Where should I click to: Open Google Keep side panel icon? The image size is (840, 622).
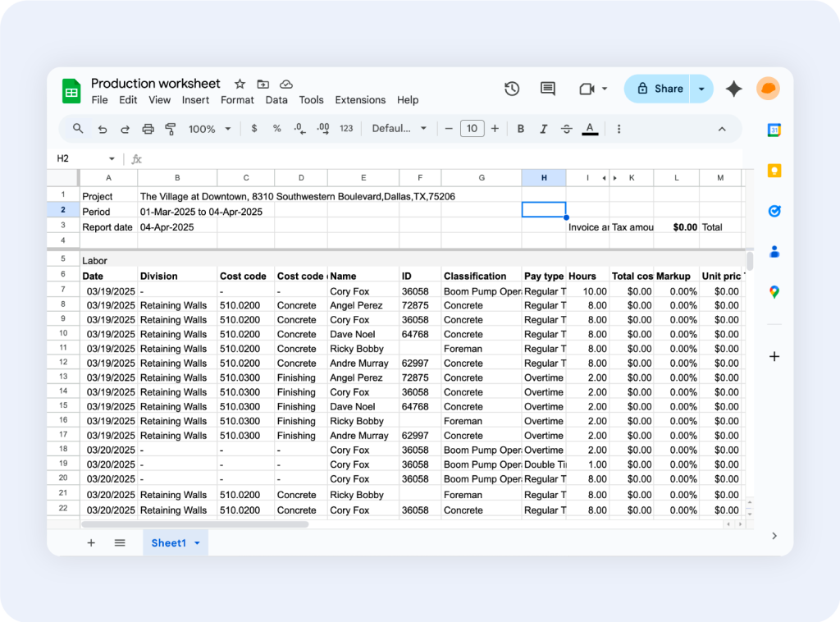pos(774,171)
